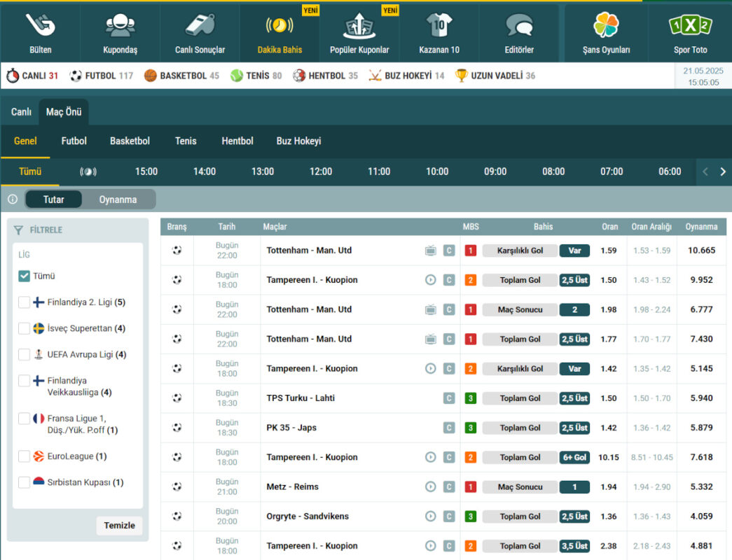Select the Hentbol sport tab
The image size is (732, 560).
pyautogui.click(x=237, y=141)
